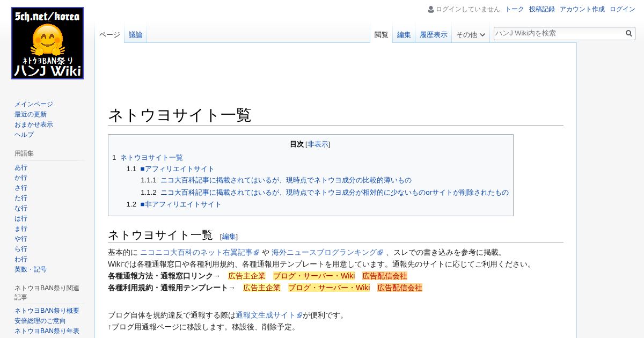Open glossary か行 link
Screen dimensions: 644x338
[21, 178]
